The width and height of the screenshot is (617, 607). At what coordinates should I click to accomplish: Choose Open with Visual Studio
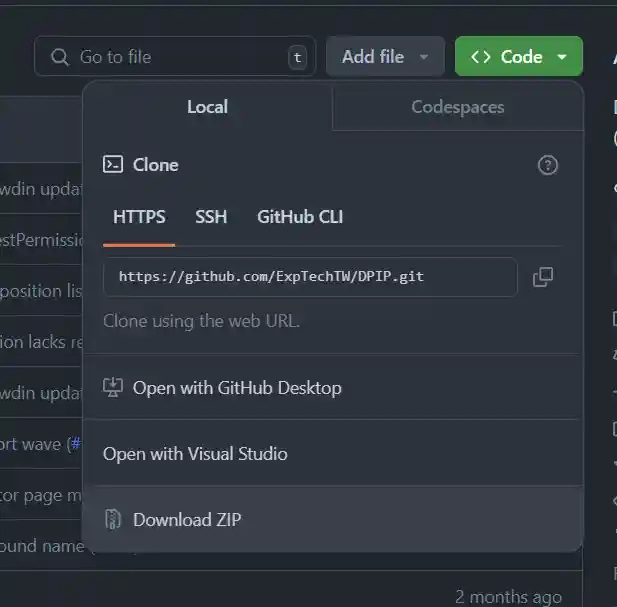click(x=333, y=454)
